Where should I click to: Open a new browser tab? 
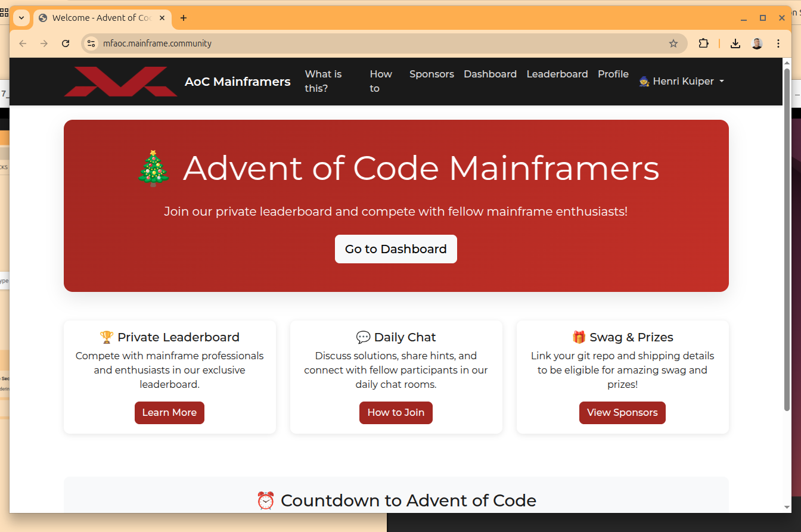click(184, 18)
